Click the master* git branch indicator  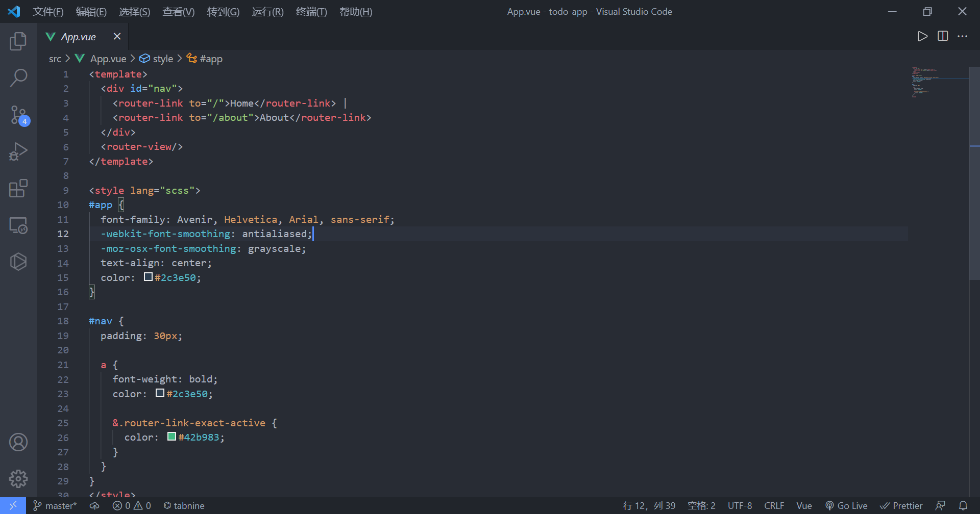pos(55,505)
